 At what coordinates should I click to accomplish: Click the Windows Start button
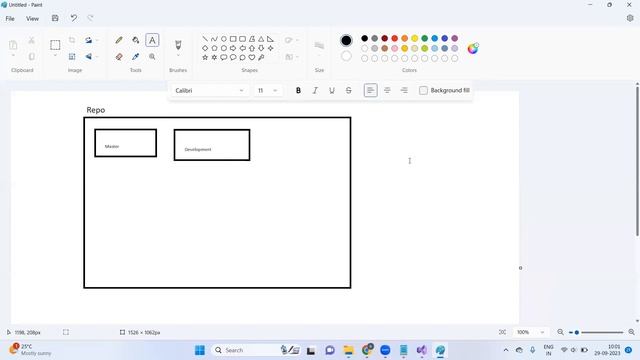[200, 350]
